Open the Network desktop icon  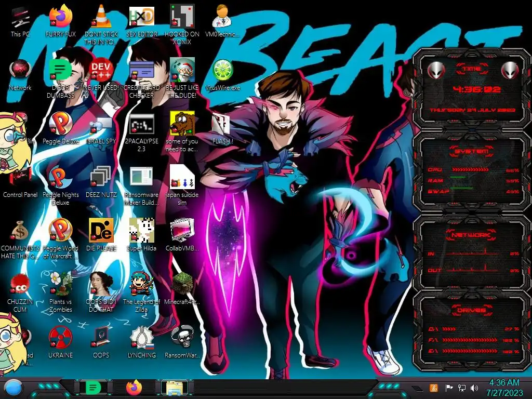click(x=20, y=75)
